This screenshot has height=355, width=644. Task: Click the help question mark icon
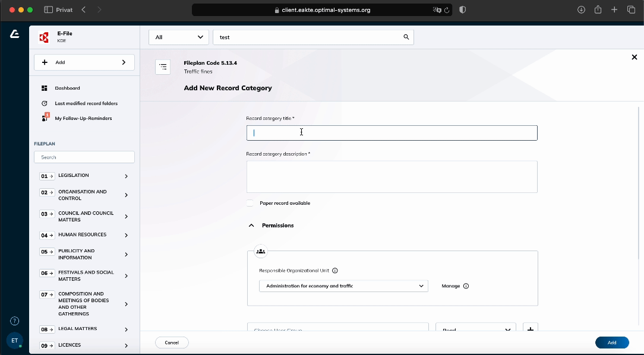click(x=15, y=321)
